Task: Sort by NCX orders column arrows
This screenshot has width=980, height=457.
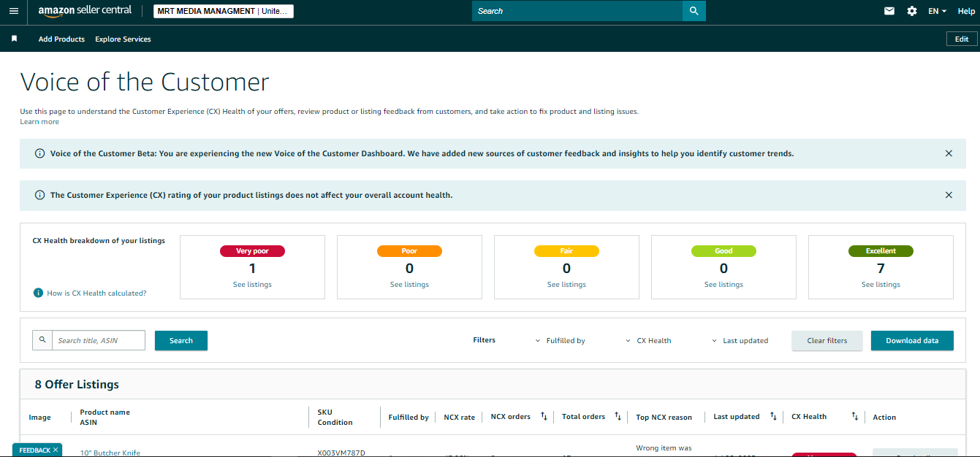Action: [544, 416]
